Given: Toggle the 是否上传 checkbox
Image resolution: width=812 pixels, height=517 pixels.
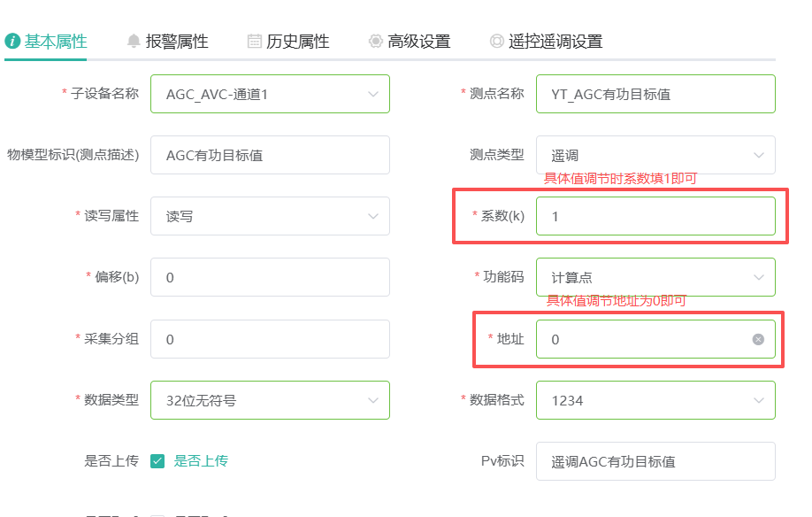Looking at the screenshot, I should point(157,461).
